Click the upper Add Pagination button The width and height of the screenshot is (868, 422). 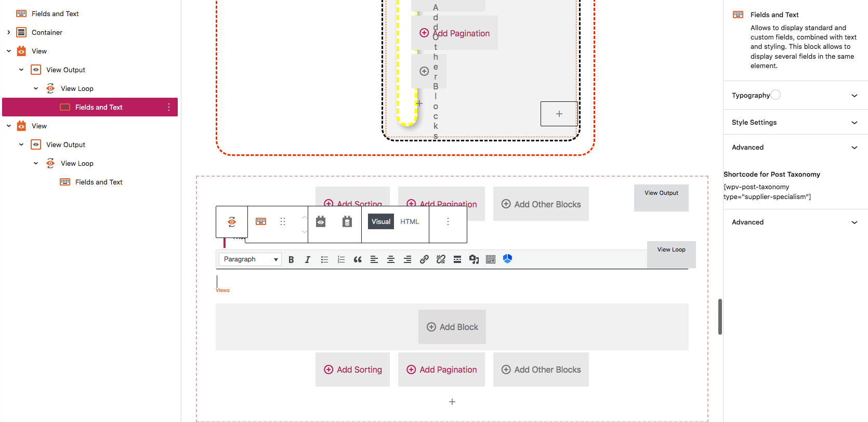(455, 33)
